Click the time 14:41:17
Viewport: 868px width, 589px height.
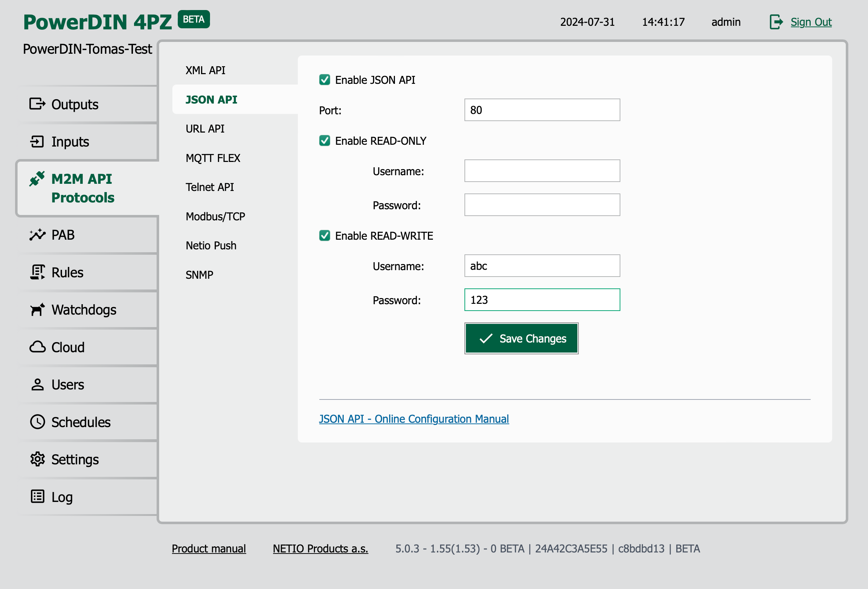pos(663,22)
